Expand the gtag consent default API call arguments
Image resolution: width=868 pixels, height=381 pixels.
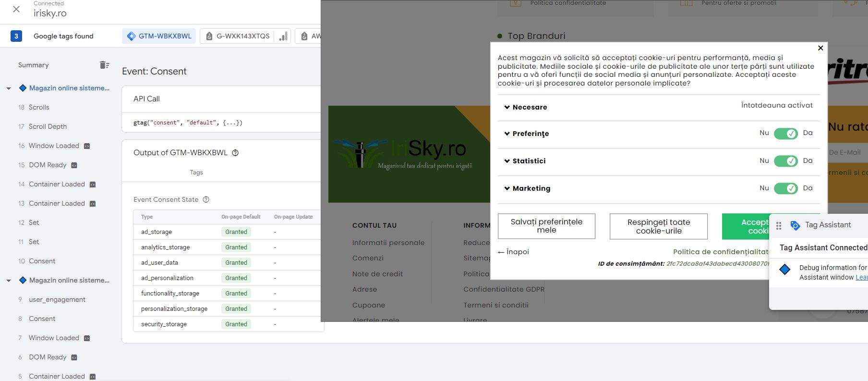tap(232, 123)
